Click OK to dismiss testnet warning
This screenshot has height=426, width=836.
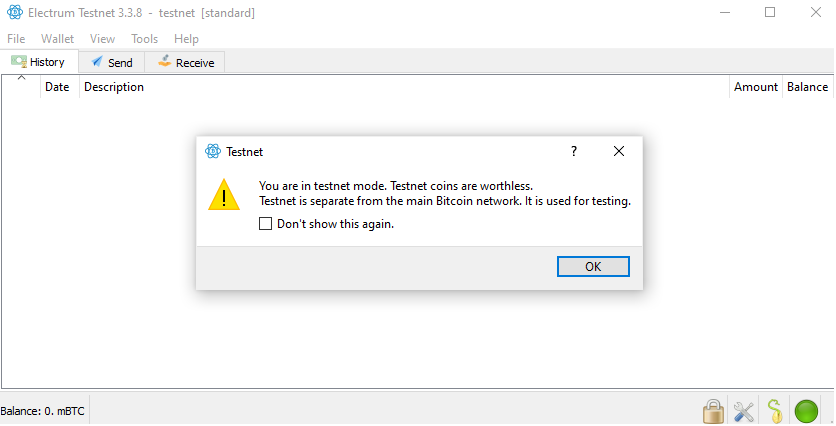point(593,267)
